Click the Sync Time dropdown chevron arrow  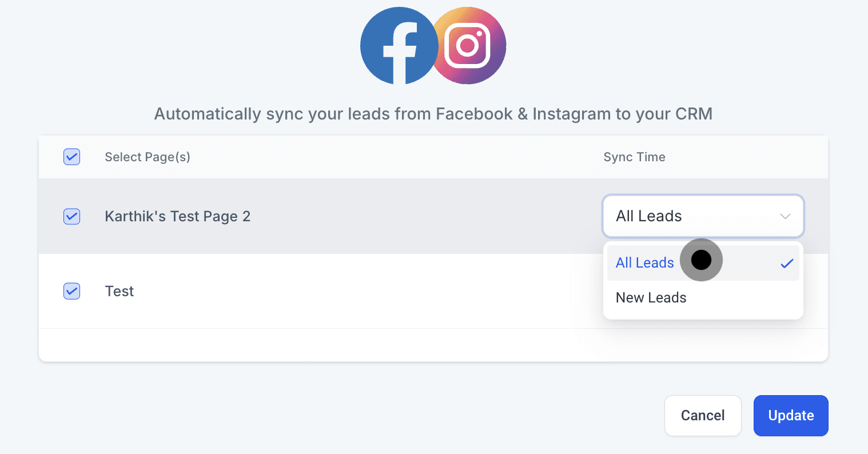[x=785, y=216]
